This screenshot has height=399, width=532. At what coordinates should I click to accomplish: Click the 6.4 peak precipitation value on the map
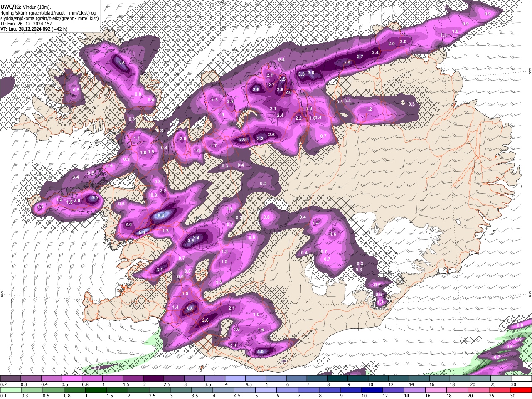click(x=162, y=215)
